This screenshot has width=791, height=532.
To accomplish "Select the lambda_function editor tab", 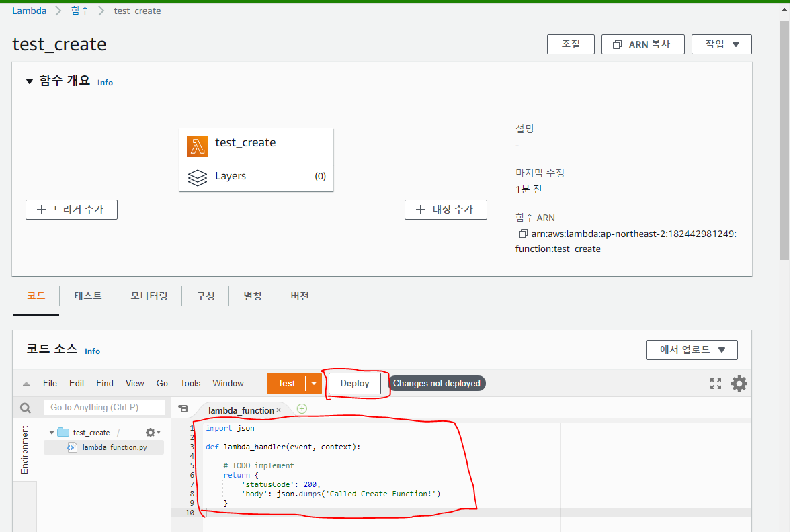I will [x=241, y=410].
